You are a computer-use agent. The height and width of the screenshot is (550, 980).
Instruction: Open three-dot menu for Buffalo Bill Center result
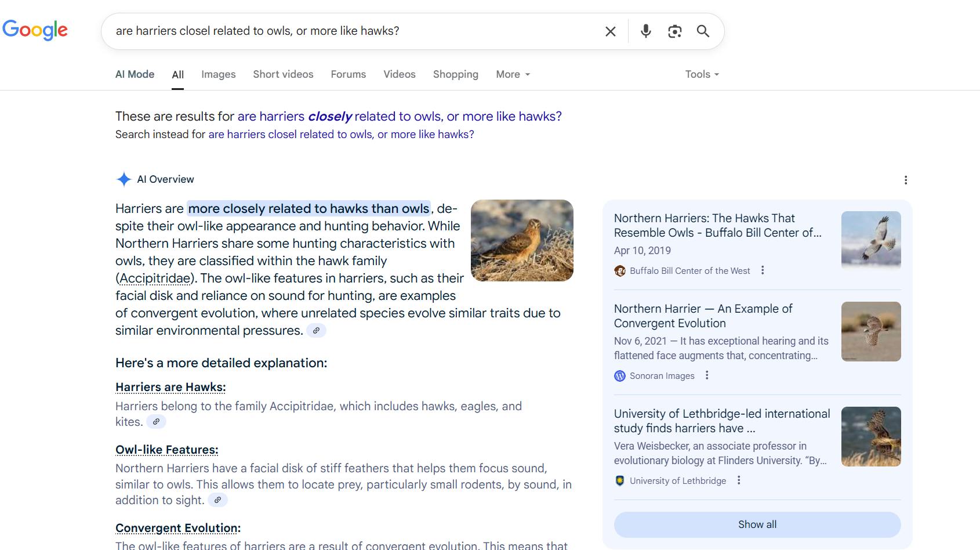coord(763,270)
